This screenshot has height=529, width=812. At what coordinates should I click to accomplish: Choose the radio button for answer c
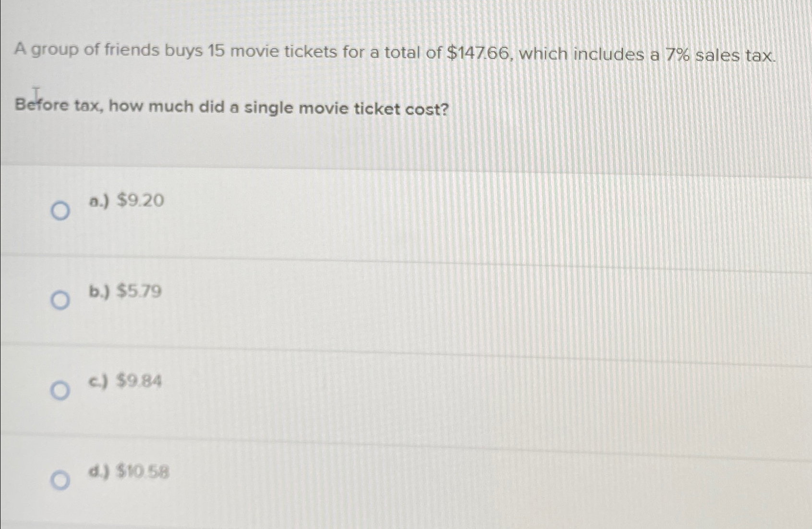(60, 391)
